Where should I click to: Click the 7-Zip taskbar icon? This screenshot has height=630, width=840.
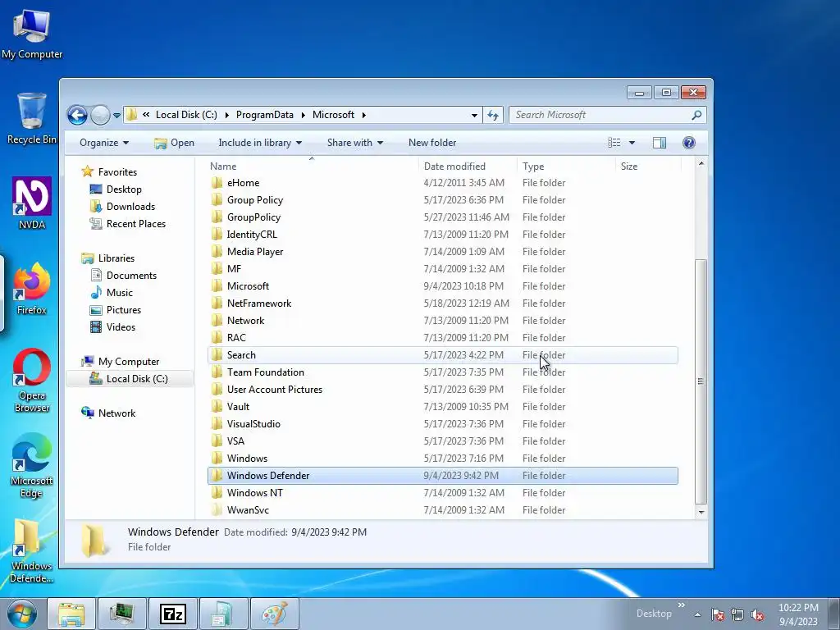click(173, 614)
